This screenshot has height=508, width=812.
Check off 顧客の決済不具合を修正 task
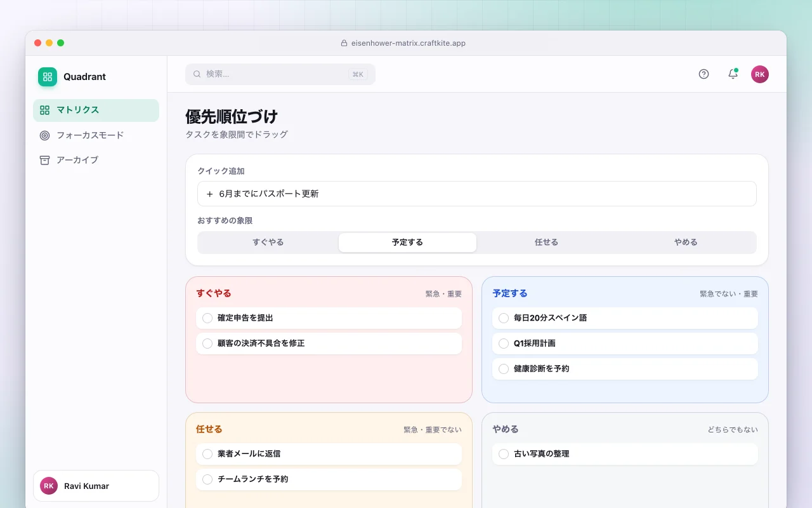tap(207, 343)
